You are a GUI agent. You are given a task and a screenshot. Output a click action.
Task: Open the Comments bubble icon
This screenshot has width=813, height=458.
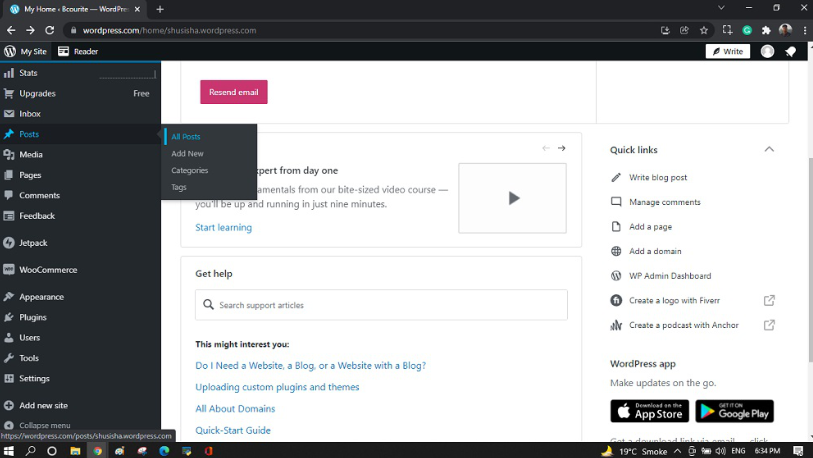pos(9,195)
